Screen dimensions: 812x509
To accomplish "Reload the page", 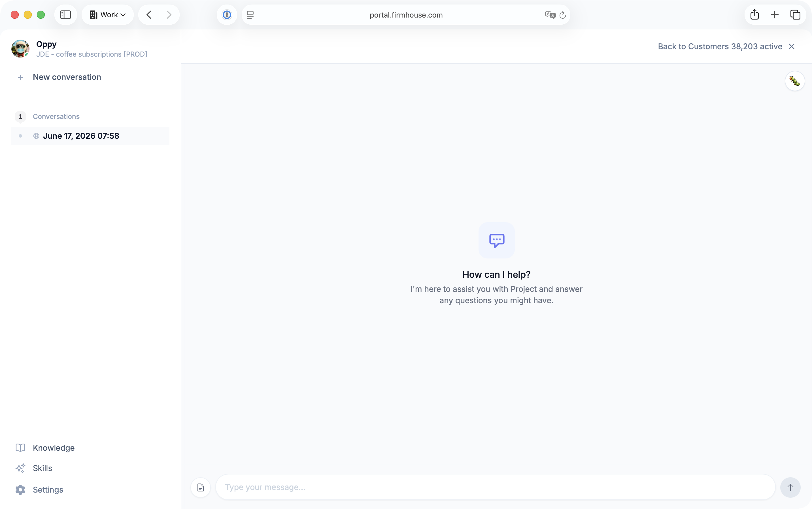I will 562,15.
